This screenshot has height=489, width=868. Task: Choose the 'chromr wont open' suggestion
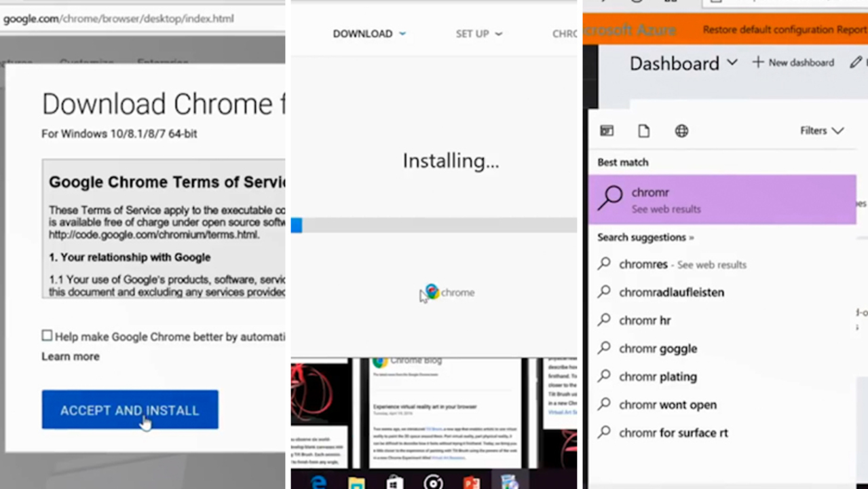point(667,405)
